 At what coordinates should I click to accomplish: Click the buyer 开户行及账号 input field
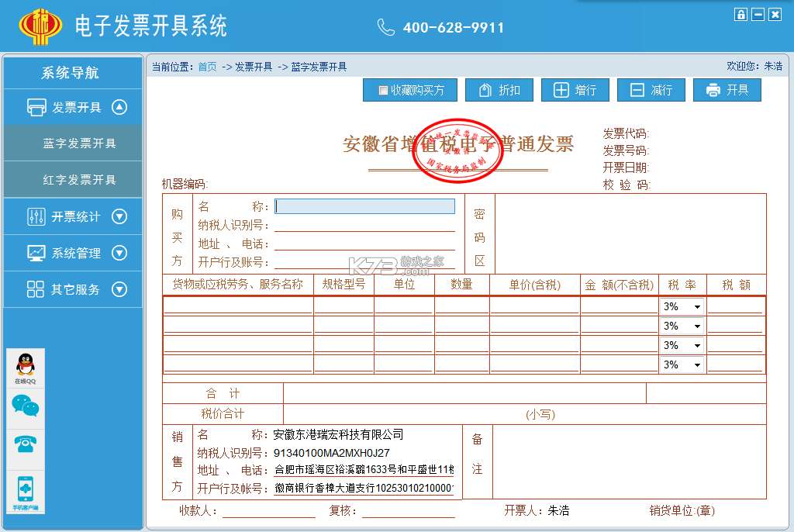click(x=364, y=261)
